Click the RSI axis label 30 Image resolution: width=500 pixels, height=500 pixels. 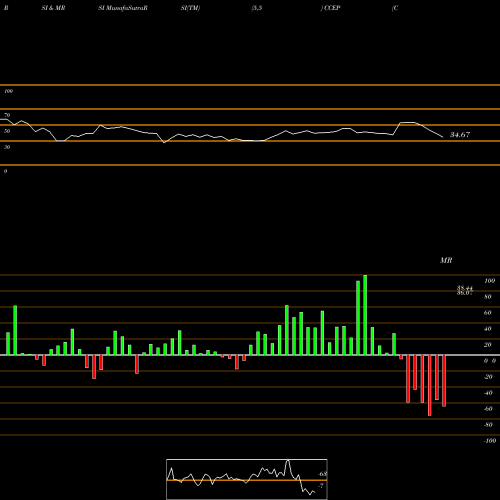click(x=7, y=147)
